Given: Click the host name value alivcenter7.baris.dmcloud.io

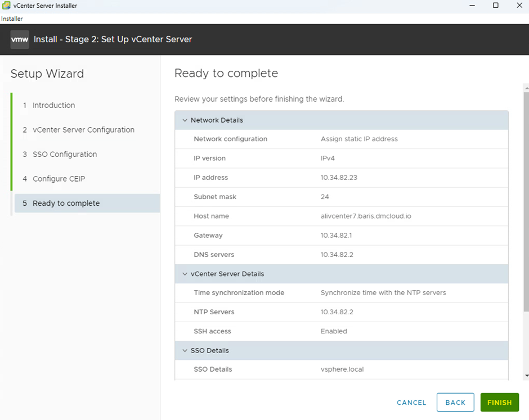Looking at the screenshot, I should [x=366, y=216].
